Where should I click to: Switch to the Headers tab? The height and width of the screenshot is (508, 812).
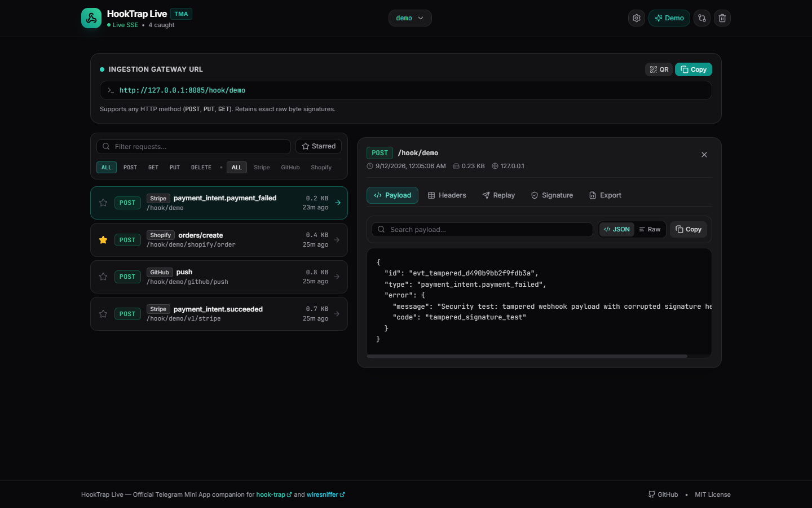pyautogui.click(x=447, y=195)
